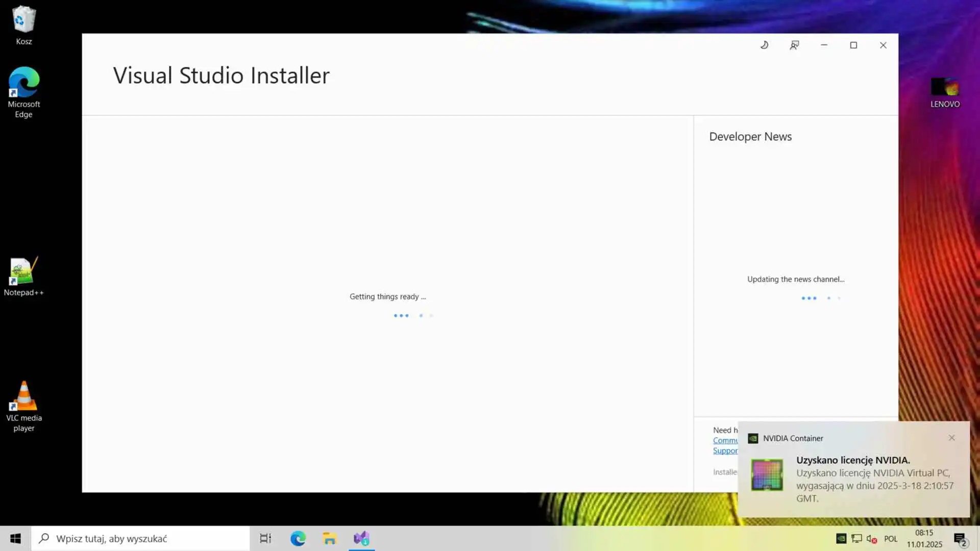Open Task View from the taskbar
The image size is (980, 551).
(x=265, y=538)
